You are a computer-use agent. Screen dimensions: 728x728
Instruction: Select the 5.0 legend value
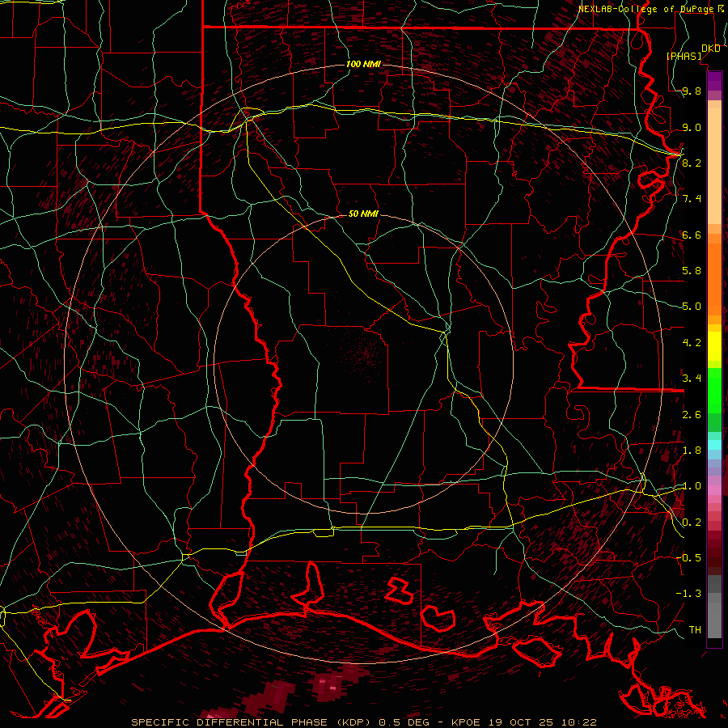pyautogui.click(x=692, y=306)
